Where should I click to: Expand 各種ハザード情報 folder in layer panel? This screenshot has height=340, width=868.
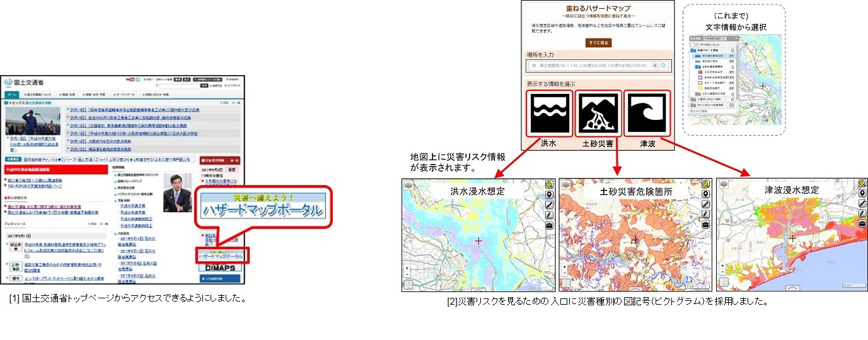693,50
